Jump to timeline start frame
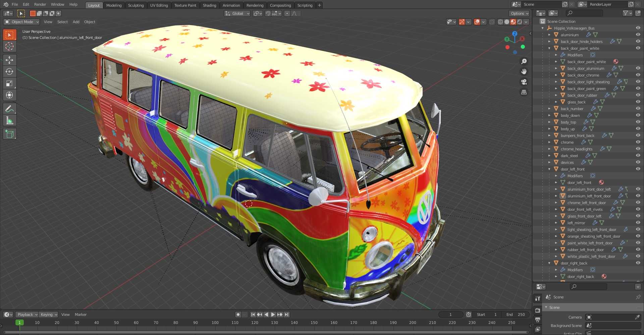This screenshot has height=335, width=644. pyautogui.click(x=253, y=315)
